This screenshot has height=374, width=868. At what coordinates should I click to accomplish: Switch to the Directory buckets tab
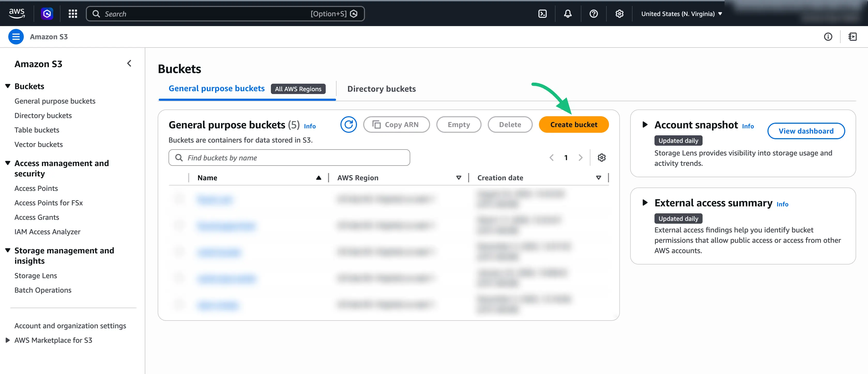[x=382, y=89]
